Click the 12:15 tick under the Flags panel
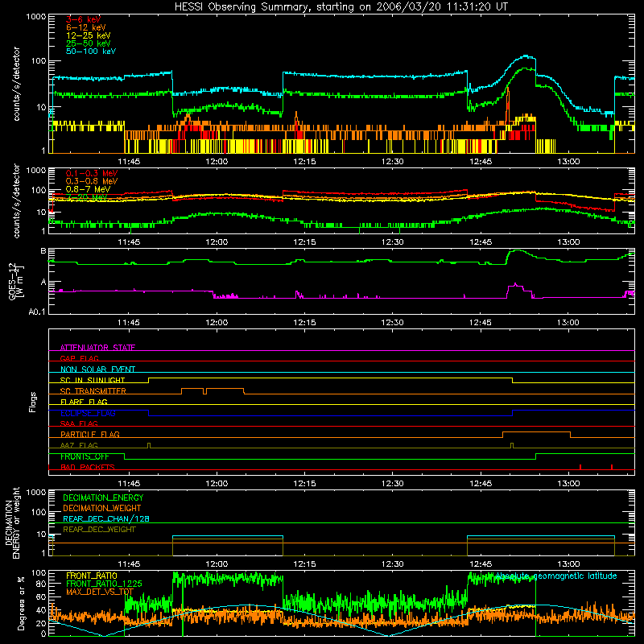The image size is (644, 644). pyautogui.click(x=304, y=484)
